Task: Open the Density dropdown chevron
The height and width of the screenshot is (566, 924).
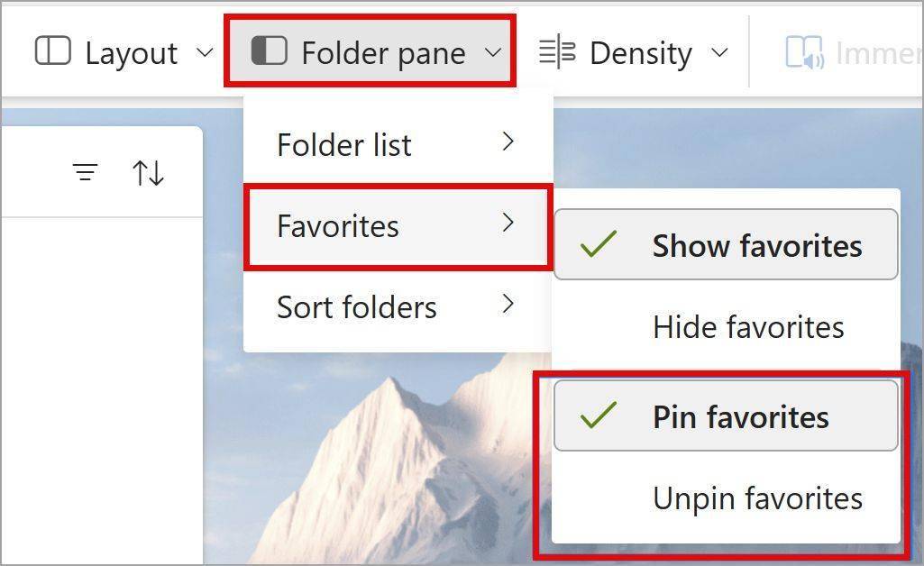Action: click(719, 52)
